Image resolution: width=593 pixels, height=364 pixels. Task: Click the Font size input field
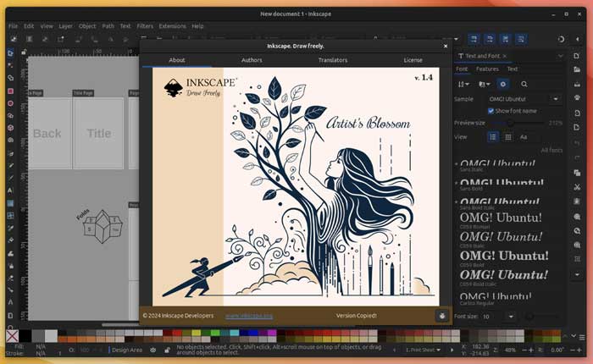pyautogui.click(x=493, y=317)
